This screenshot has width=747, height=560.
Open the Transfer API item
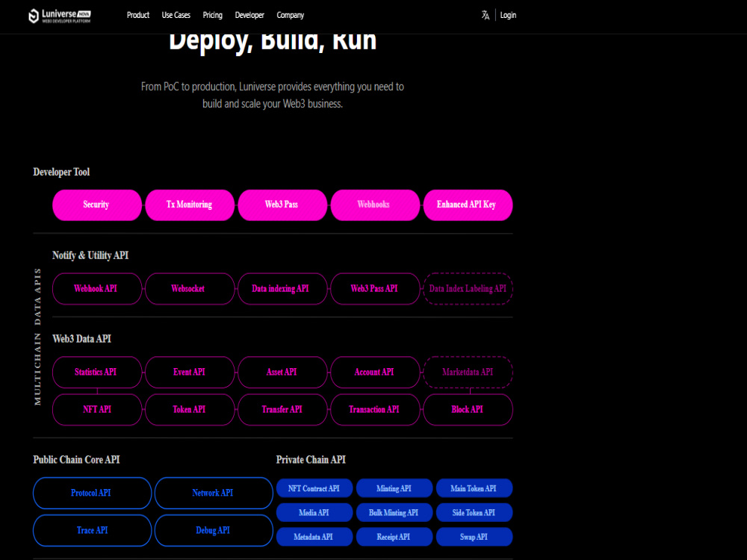pyautogui.click(x=282, y=409)
